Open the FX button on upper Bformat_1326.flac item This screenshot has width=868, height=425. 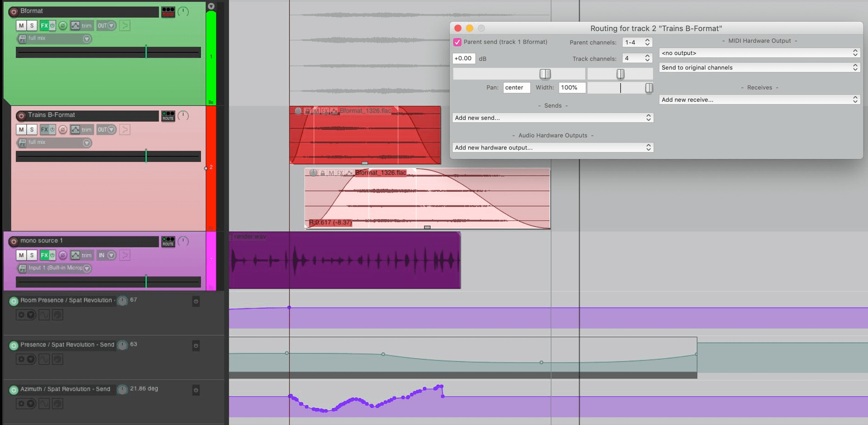pyautogui.click(x=325, y=111)
